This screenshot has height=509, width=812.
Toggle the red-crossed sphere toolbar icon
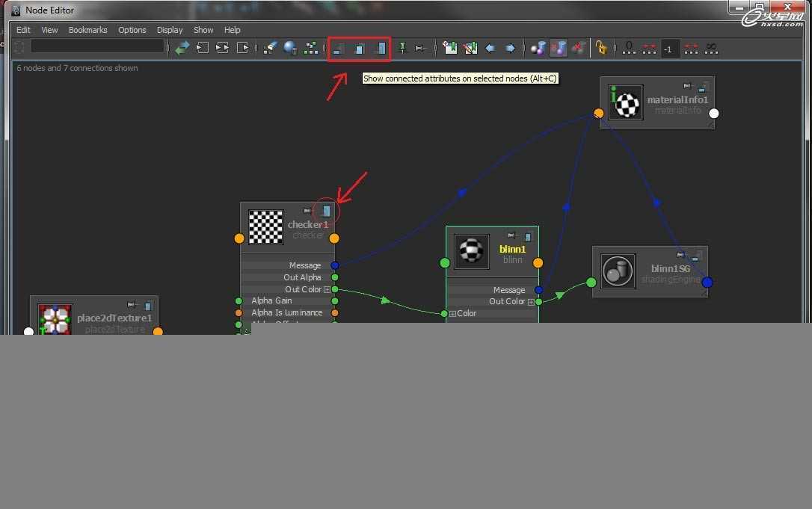click(x=579, y=48)
